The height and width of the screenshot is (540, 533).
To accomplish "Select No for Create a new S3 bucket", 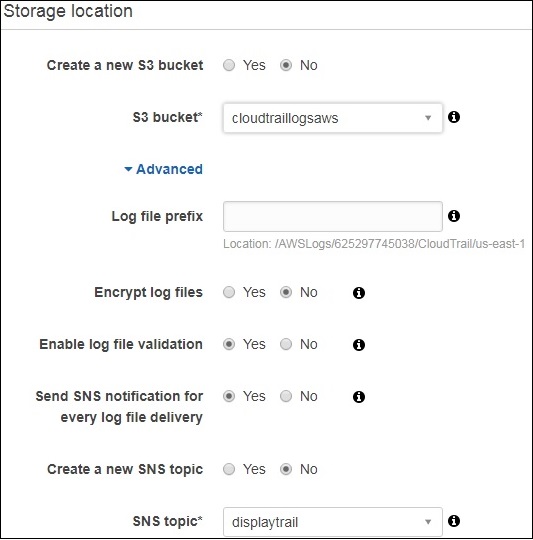I will tap(286, 65).
